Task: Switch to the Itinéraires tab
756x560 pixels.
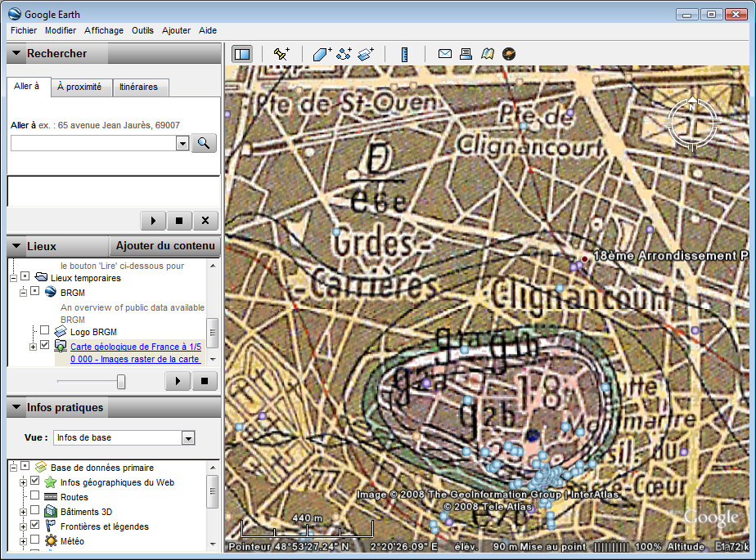Action: (x=140, y=87)
